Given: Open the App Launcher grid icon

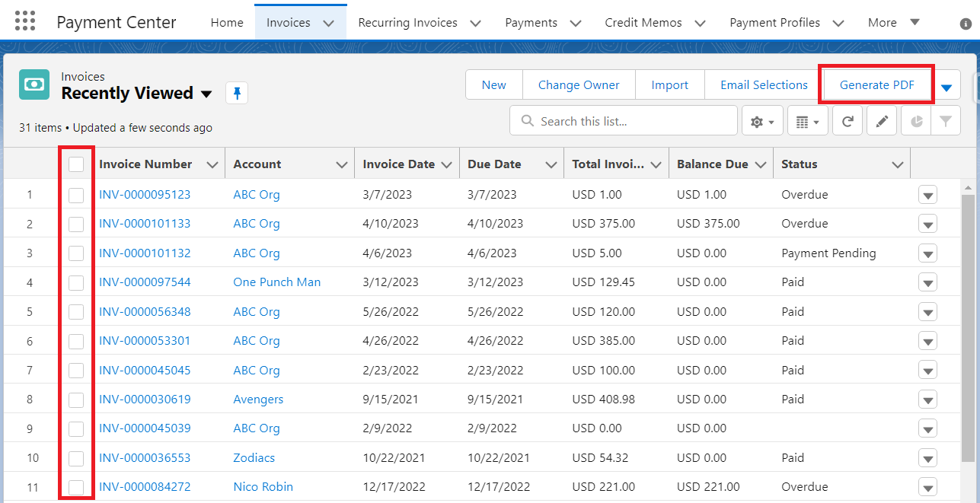Looking at the screenshot, I should tap(25, 21).
